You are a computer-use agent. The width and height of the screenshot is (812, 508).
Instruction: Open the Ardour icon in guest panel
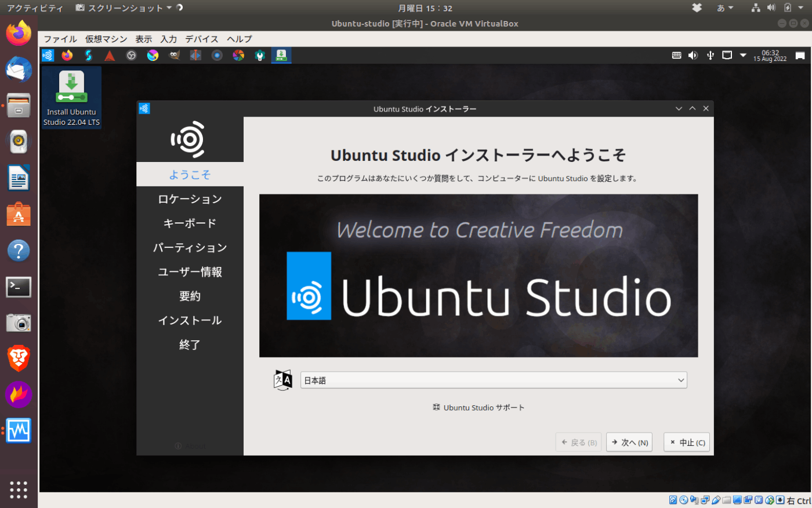click(x=110, y=55)
